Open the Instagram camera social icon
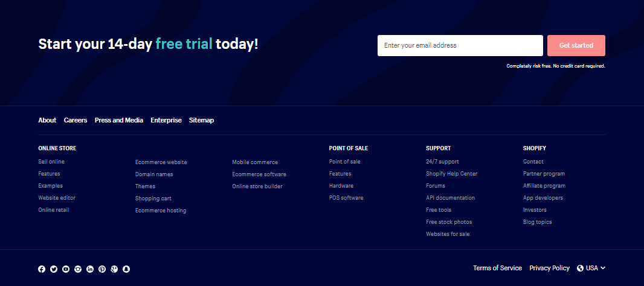The image size is (644, 286). [x=78, y=269]
